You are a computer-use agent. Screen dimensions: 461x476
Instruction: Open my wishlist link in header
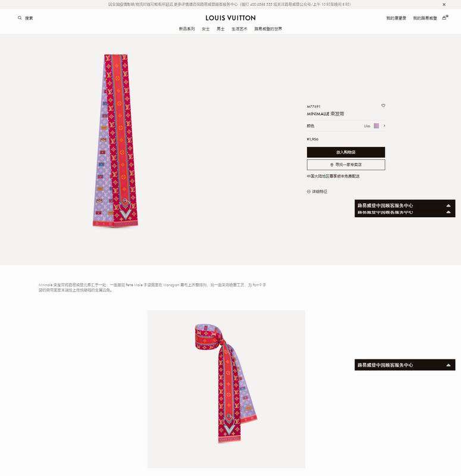point(396,18)
